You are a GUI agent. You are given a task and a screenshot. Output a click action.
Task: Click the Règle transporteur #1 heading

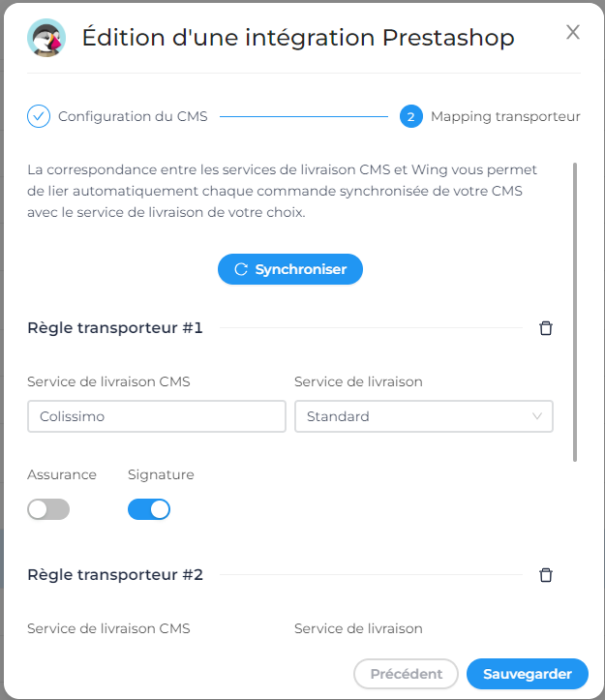coord(115,327)
